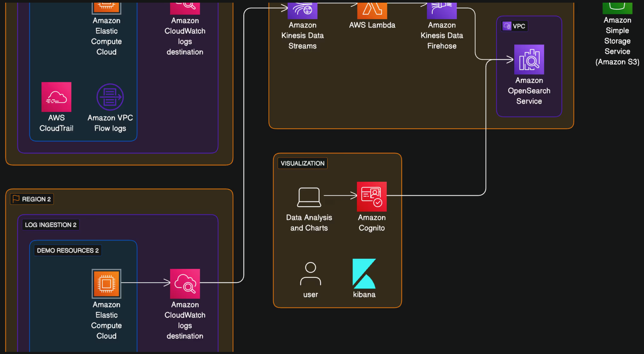Viewport: 644px width, 354px height.
Task: Click the REGION 2 flag icon
Action: click(16, 199)
